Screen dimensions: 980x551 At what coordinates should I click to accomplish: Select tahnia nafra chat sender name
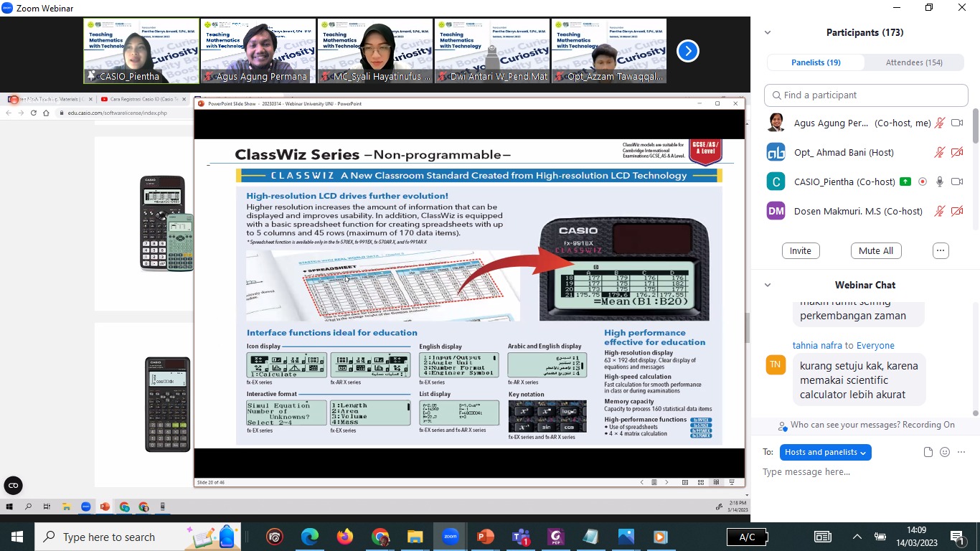tap(816, 346)
